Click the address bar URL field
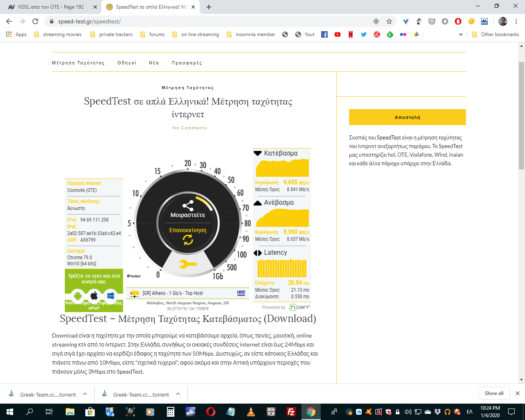 209,21
